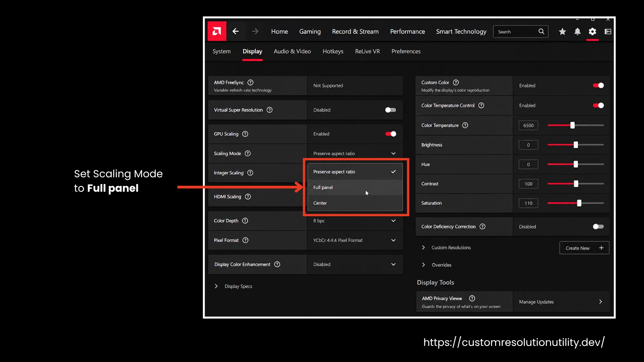The width and height of the screenshot is (644, 362).
Task: Turn off Color Temperature Control switch
Action: point(598,105)
